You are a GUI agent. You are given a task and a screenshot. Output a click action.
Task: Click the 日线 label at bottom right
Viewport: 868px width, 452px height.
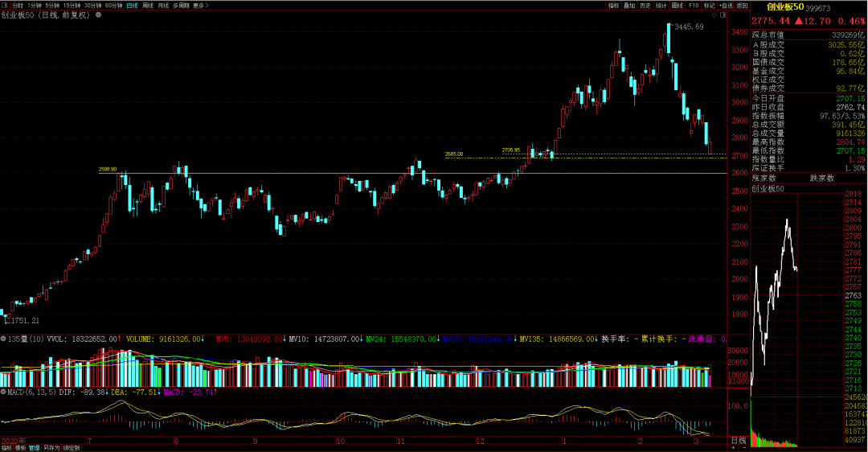click(x=739, y=441)
